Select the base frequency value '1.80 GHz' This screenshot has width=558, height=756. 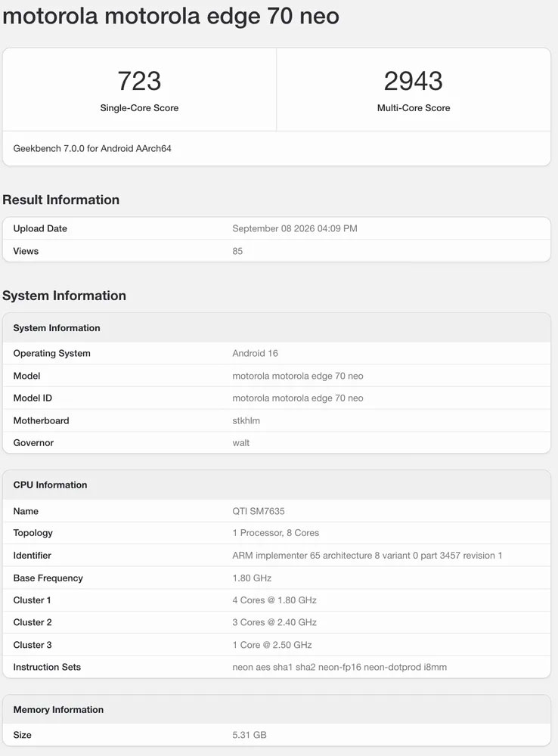252,578
